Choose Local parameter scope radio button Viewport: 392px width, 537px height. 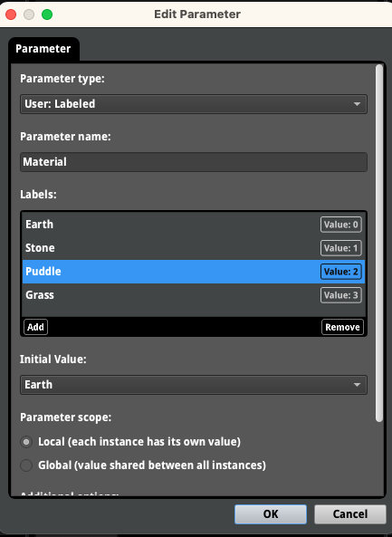coord(26,442)
